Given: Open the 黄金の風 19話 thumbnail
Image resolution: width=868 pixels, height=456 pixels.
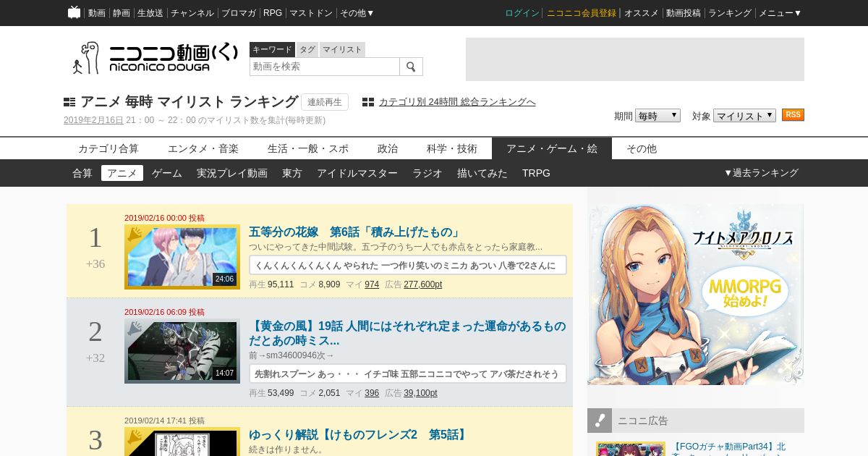Looking at the screenshot, I should click(182, 351).
